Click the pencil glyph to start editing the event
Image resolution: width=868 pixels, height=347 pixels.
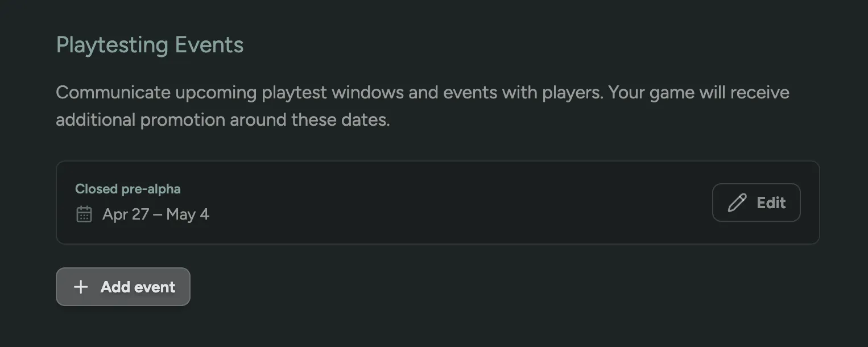[737, 202]
